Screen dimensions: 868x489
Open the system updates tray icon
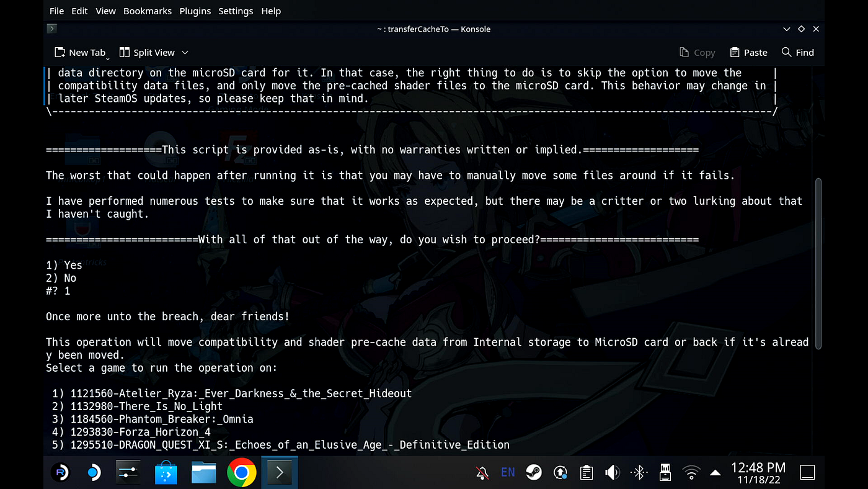coord(560,473)
